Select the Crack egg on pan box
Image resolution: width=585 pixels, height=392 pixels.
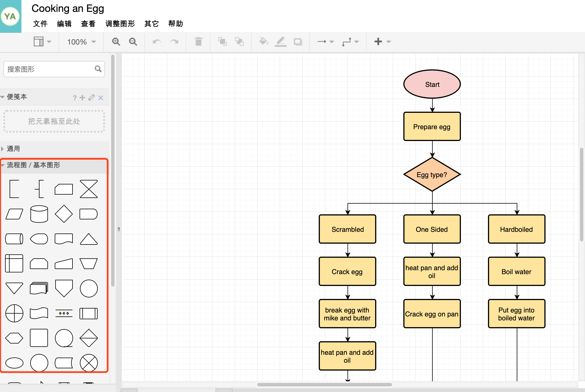click(432, 314)
